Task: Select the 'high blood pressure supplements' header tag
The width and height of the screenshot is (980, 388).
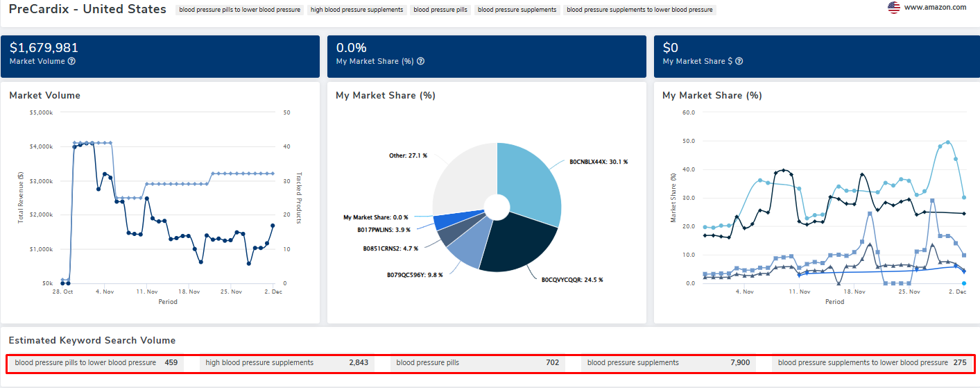Action: (x=356, y=10)
